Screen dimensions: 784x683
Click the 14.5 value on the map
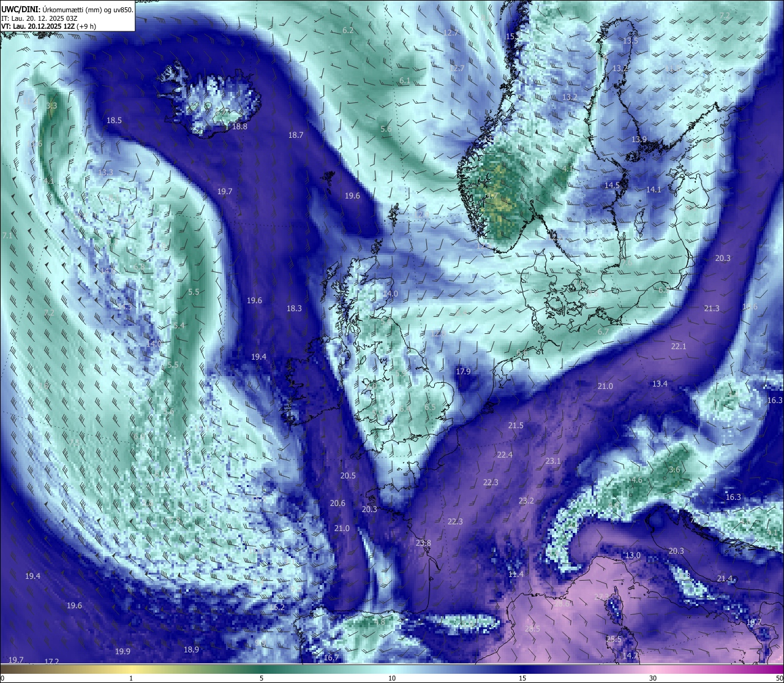pyautogui.click(x=612, y=185)
